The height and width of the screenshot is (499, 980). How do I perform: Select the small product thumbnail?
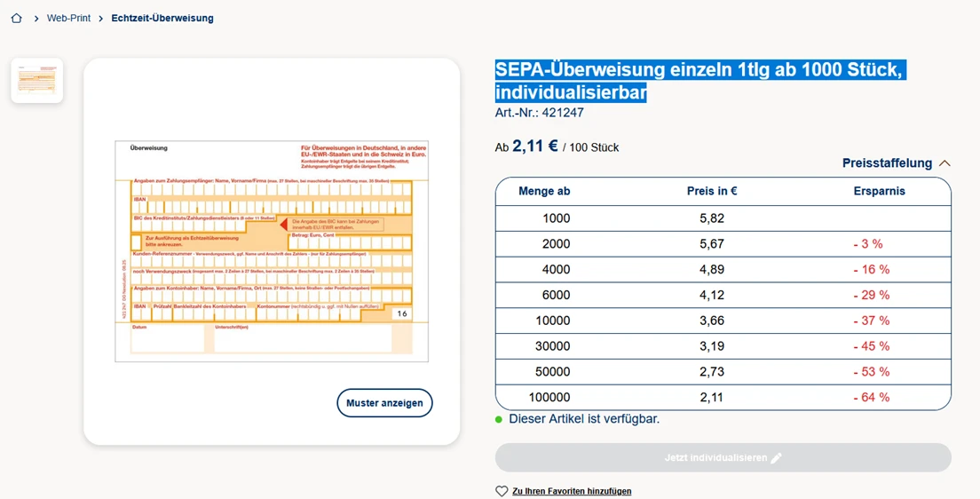click(x=37, y=81)
